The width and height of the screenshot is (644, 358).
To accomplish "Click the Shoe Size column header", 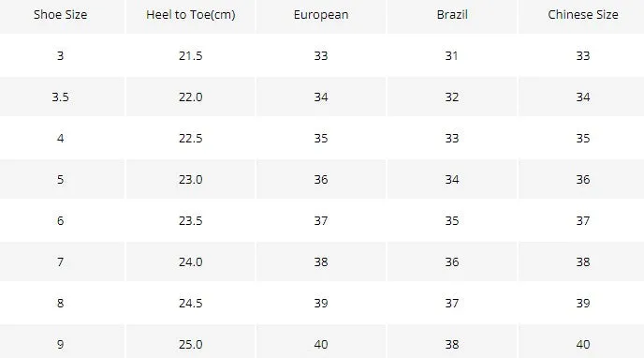I will coord(60,15).
